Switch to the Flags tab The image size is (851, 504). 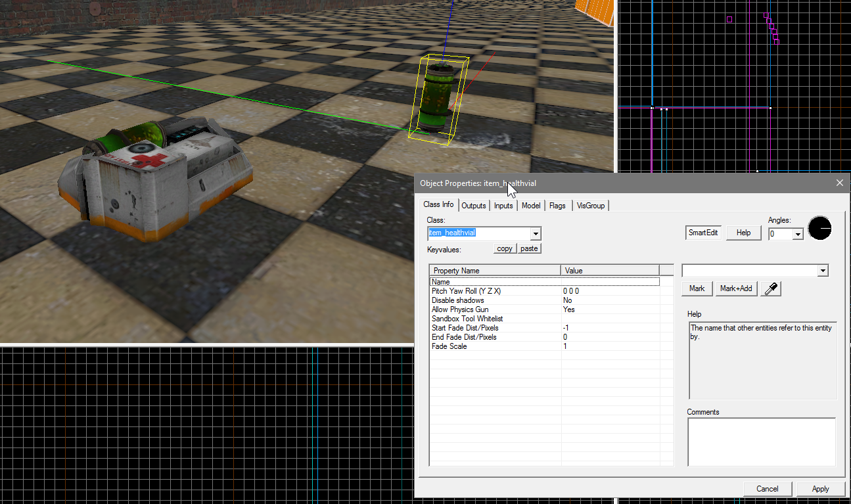pos(557,205)
